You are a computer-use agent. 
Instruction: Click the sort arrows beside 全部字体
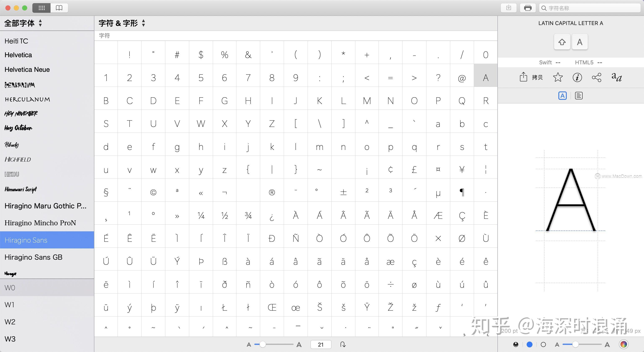point(40,23)
